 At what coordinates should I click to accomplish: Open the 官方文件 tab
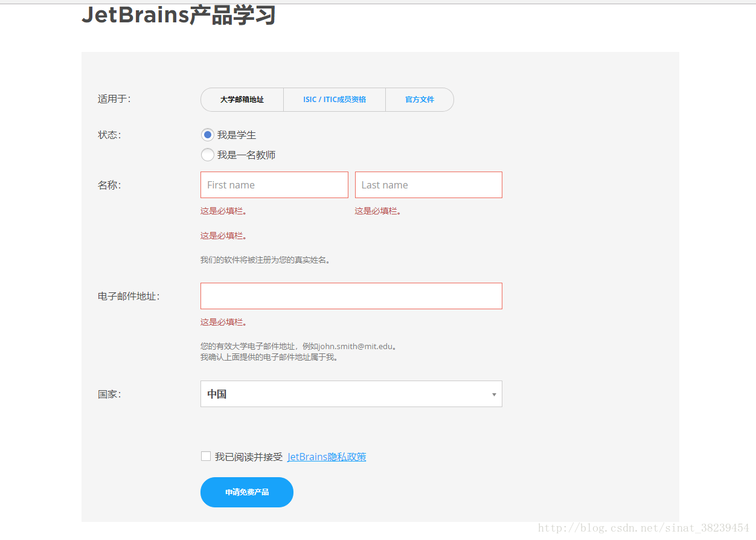point(420,100)
